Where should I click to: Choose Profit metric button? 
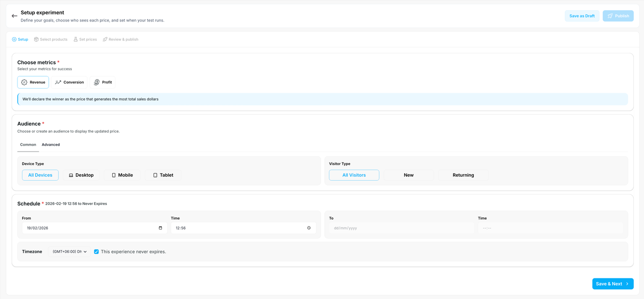tap(103, 82)
